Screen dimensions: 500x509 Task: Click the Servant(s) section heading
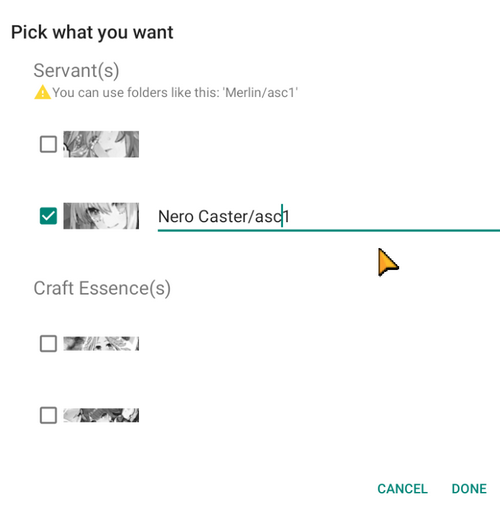(x=76, y=71)
